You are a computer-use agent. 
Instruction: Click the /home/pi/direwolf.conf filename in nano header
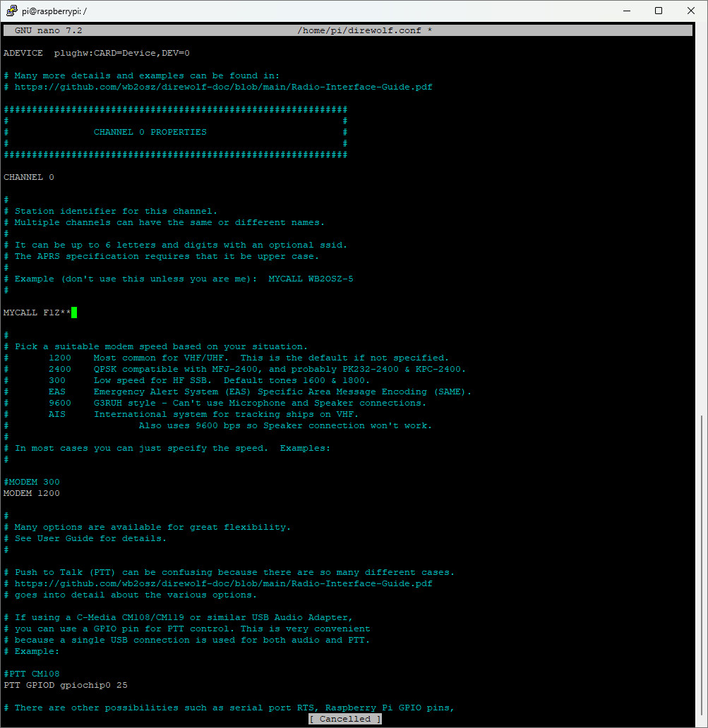point(365,30)
